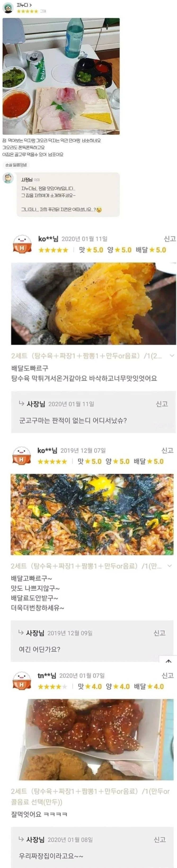Open the top reviewer's profile chevron link
Image resolution: width=177 pixels, height=868 pixels.
point(31,5)
